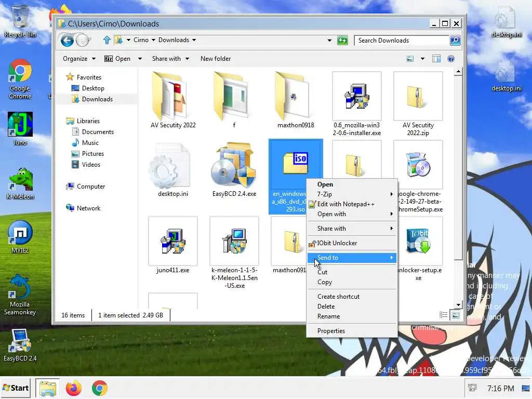
Task: Click the taskbar clock showing 7:16 PM
Action: (x=500, y=388)
